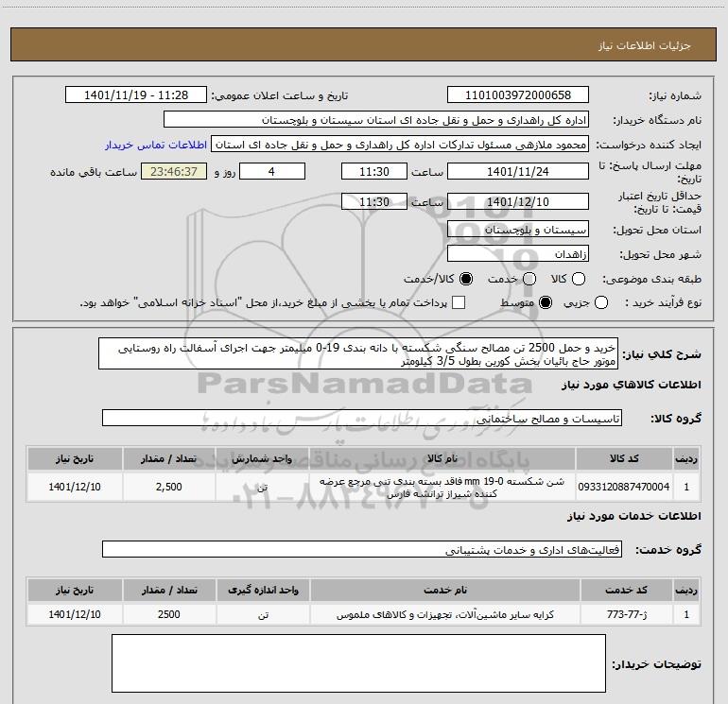728x704 pixels.
Task: Click the service group field فعالیت‌های اداری
Action: pyautogui.click(x=362, y=549)
